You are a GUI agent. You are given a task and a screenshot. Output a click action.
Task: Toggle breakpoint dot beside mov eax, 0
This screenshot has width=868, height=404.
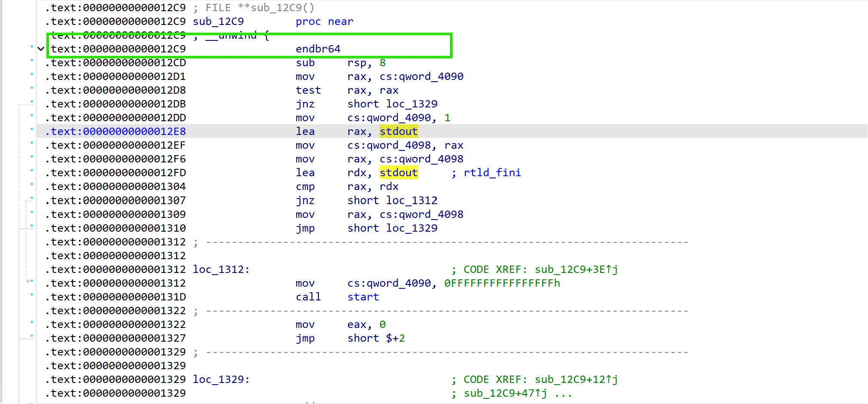click(32, 322)
